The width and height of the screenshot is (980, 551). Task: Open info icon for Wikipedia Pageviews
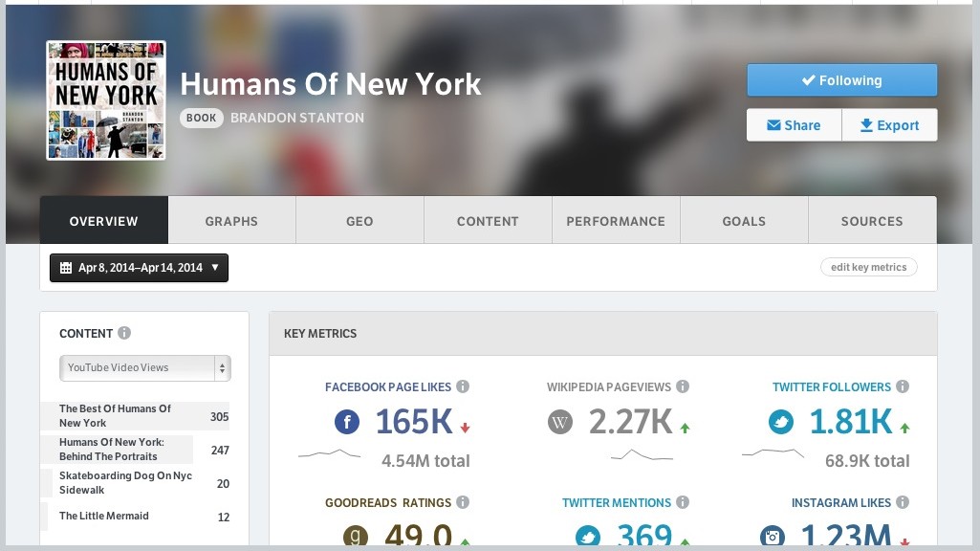click(x=683, y=386)
